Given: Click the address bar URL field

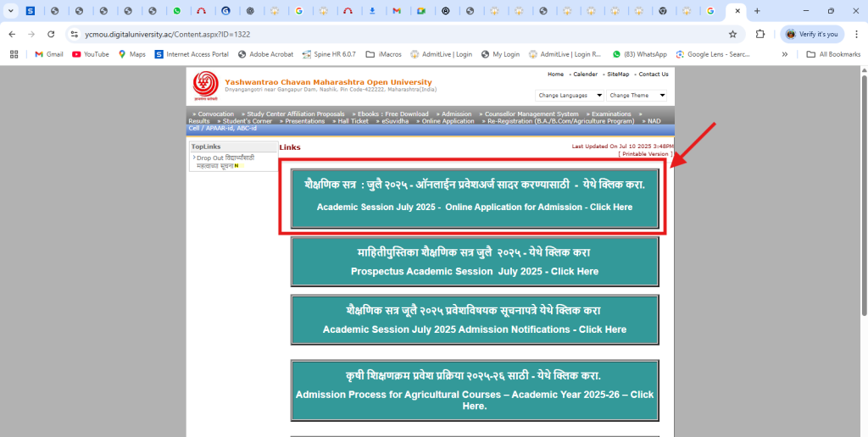Looking at the screenshot, I should 381,34.
